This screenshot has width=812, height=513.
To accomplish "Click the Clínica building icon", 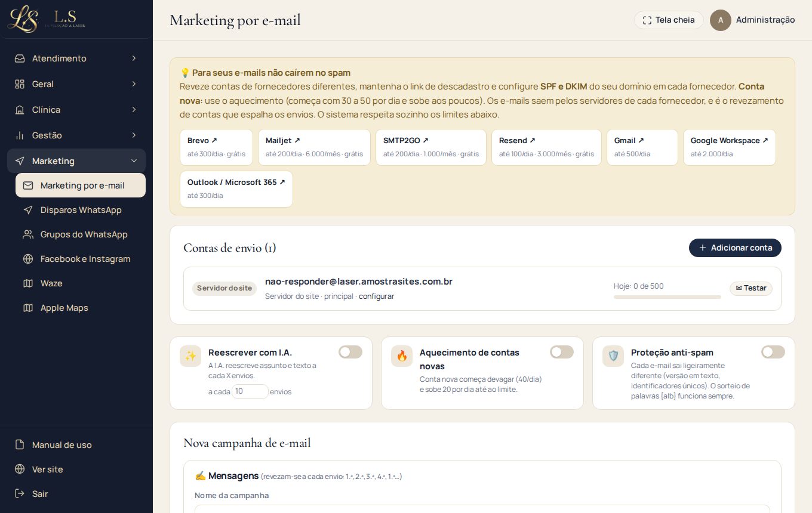I will tap(20, 110).
